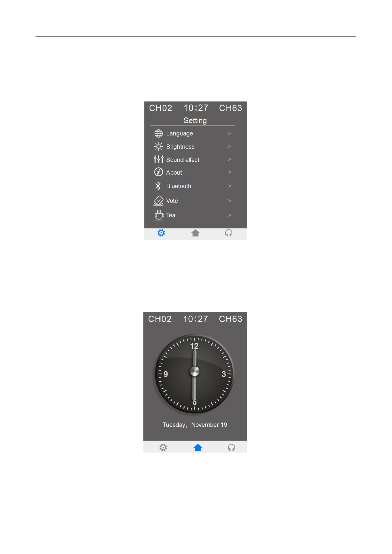
Task: Click the Bluetooth symbol icon
Action: pyautogui.click(x=158, y=186)
